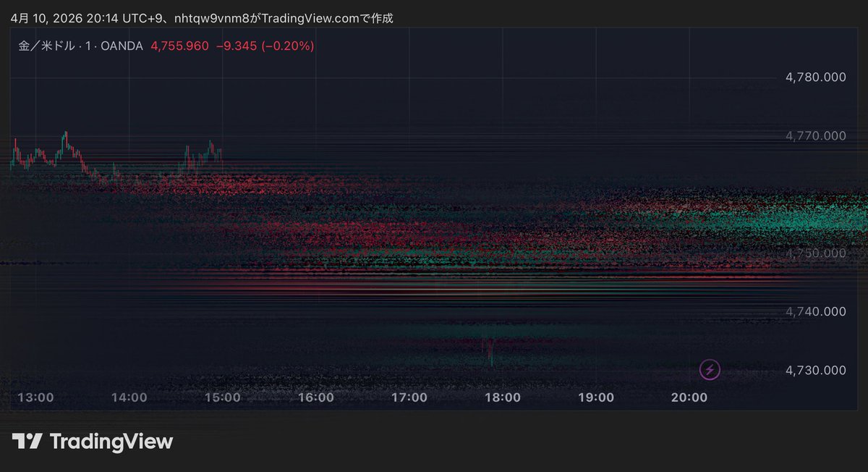Click the snapshot caption dated 4月 10, 2026
Screen dimensions: 868x472
point(202,18)
